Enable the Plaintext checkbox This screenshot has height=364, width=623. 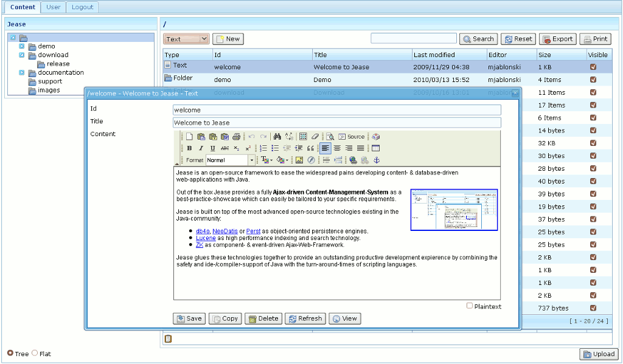[470, 306]
